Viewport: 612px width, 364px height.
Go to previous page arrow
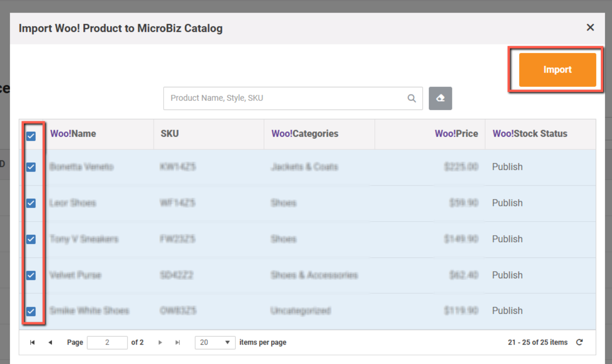click(x=50, y=342)
